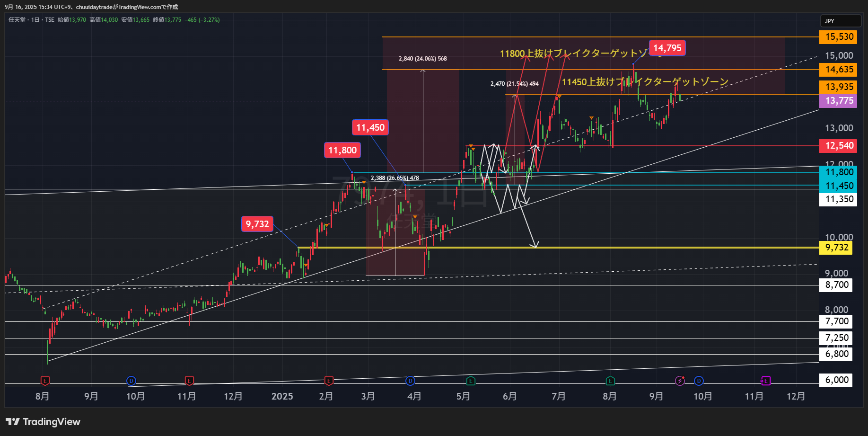Click the red 12,540 price axis label
868x436 pixels.
838,146
